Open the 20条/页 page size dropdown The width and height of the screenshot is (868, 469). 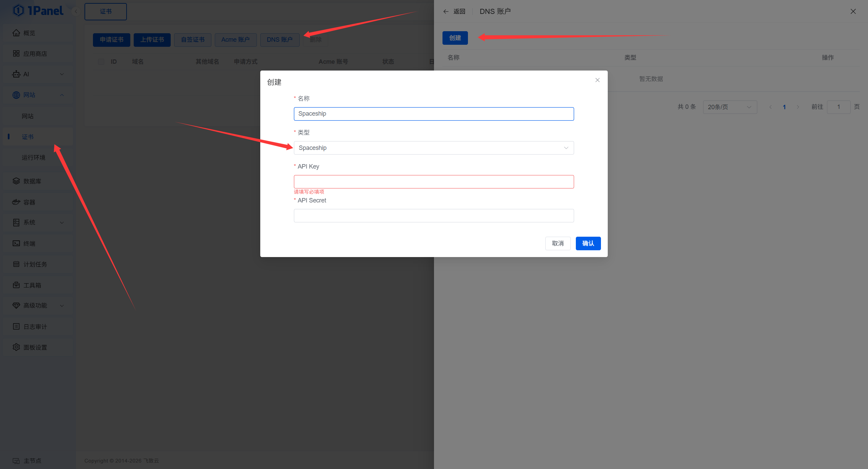pos(730,107)
